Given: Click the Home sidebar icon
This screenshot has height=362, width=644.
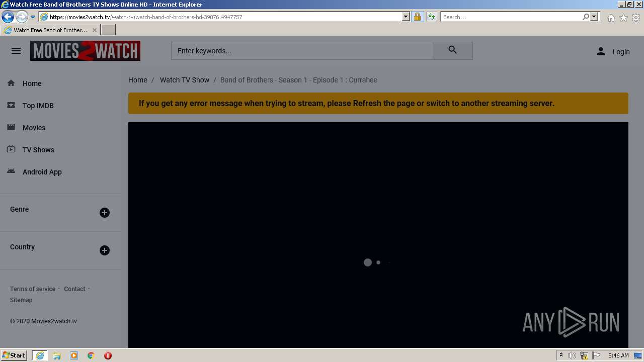Looking at the screenshot, I should coord(11,83).
